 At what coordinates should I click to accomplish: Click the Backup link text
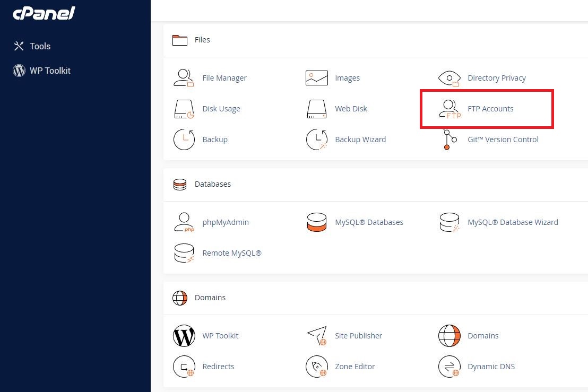point(215,140)
